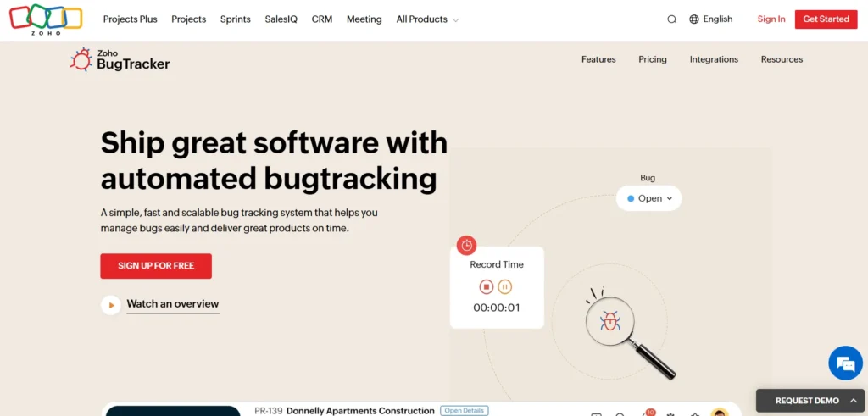Open the live chat bubble

[845, 363]
